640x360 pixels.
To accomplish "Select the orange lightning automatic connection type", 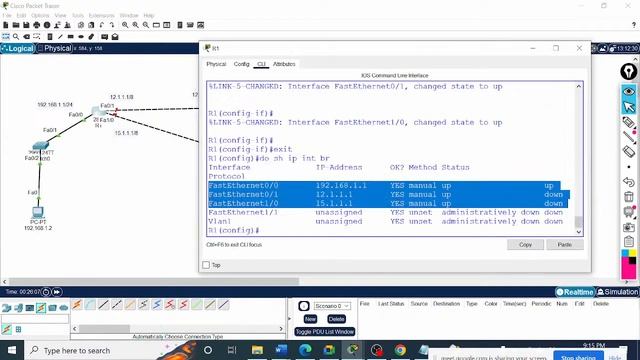I will 77,304.
